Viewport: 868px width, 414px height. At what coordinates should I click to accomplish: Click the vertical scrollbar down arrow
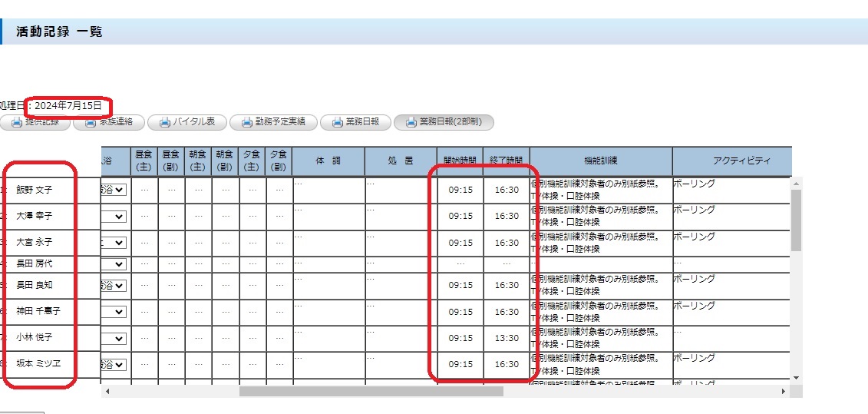click(797, 377)
